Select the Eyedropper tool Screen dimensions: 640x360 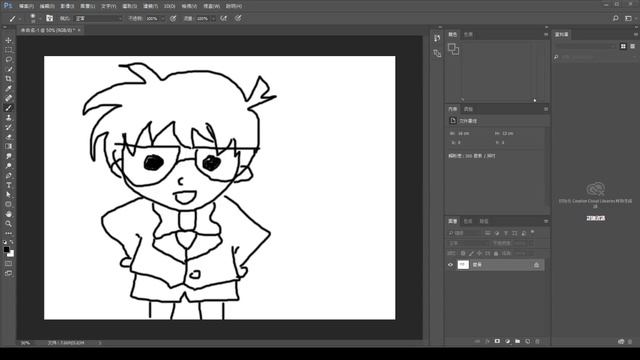coord(8,89)
